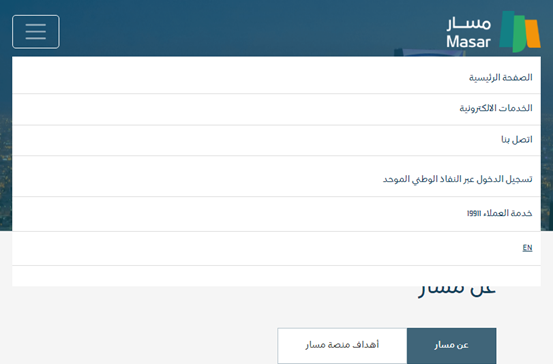553x364 pixels.
Task: Click the orange panel of the logo
Action: pos(533,34)
